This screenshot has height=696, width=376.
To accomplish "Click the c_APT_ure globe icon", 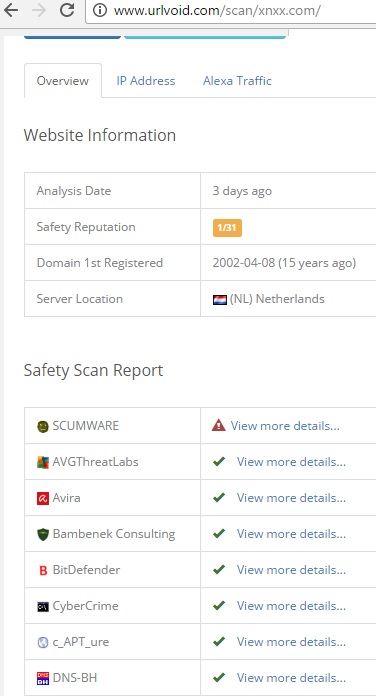I will click(x=43, y=642).
